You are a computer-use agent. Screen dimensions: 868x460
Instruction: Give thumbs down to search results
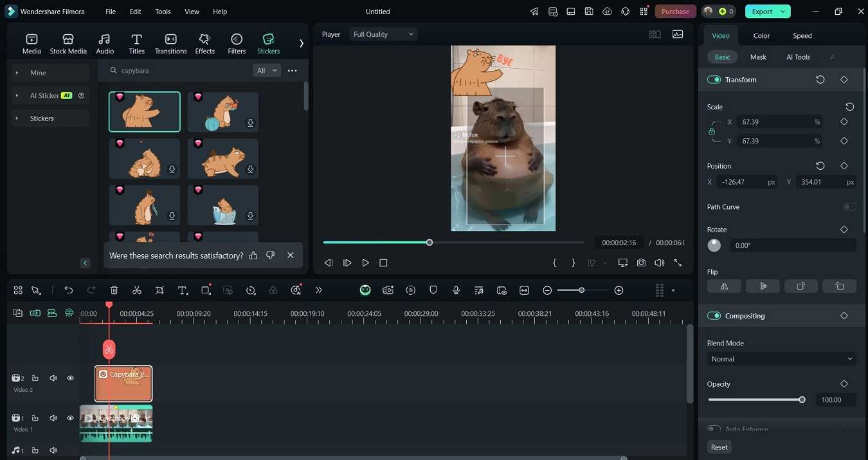pyautogui.click(x=271, y=255)
